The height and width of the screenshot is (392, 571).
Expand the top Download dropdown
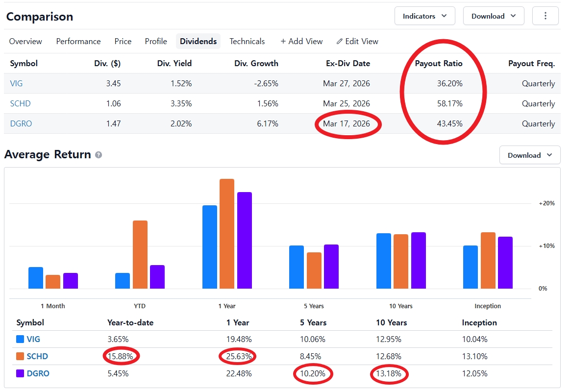(x=494, y=16)
